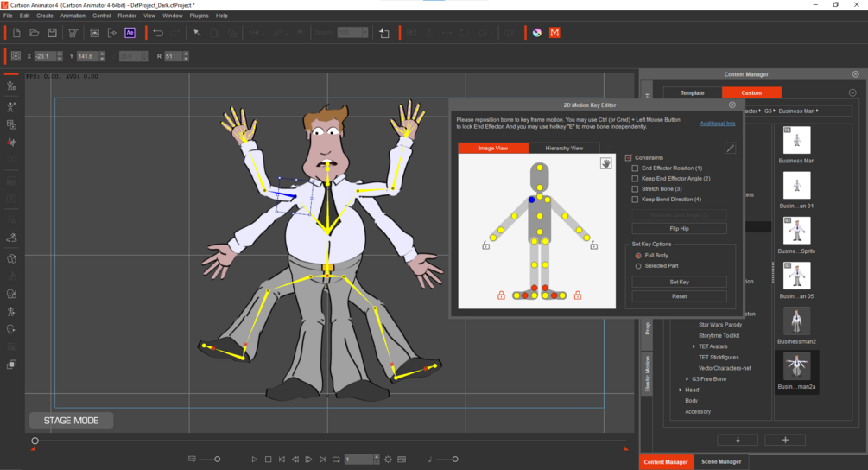This screenshot has height=470, width=868.
Task: Show the timeline using the timeline icon
Action: point(402,460)
